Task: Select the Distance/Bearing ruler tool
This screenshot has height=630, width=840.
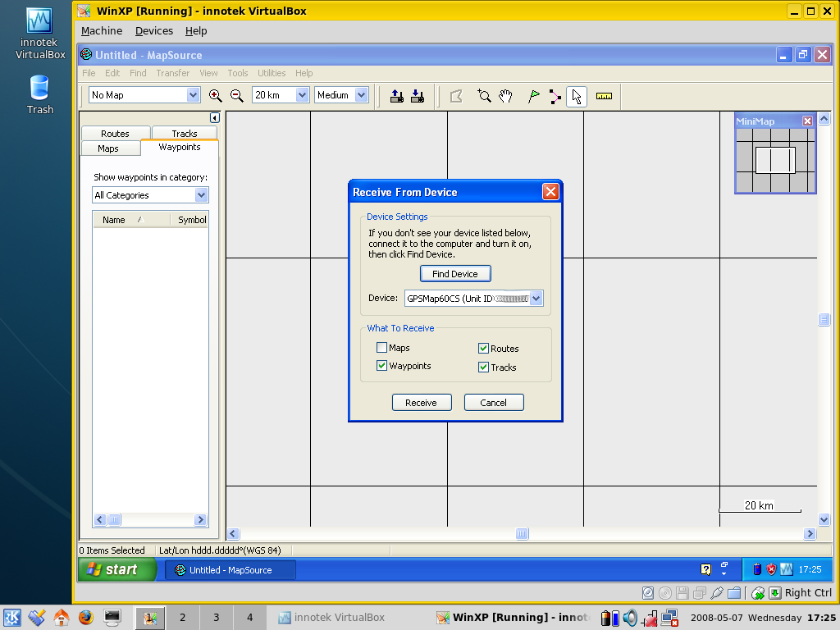Action: click(604, 96)
